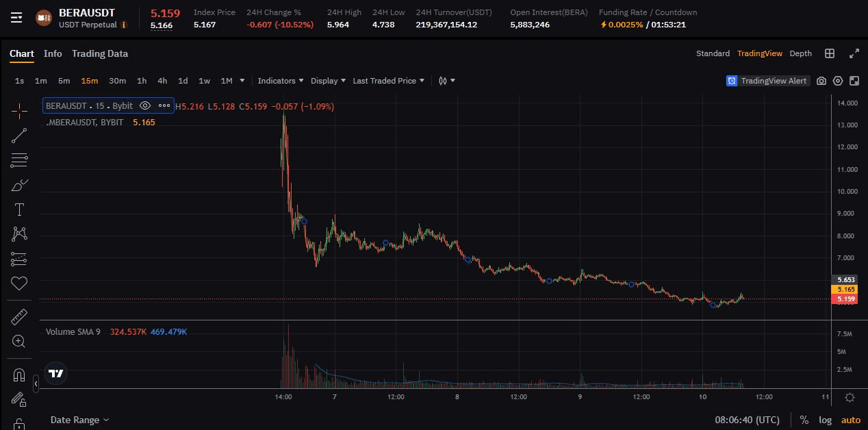Viewport: 868px width, 430px height.
Task: Switch to 5m timeframe
Action: 64,81
